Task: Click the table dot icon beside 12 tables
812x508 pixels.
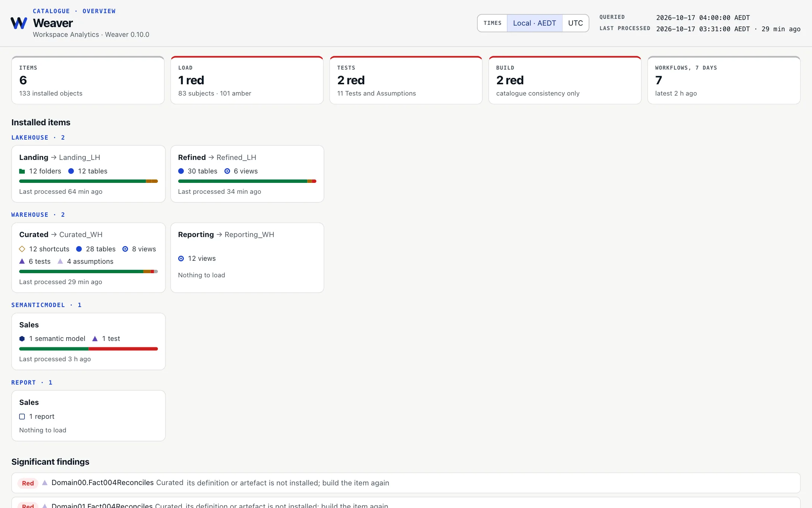Action: click(x=71, y=171)
